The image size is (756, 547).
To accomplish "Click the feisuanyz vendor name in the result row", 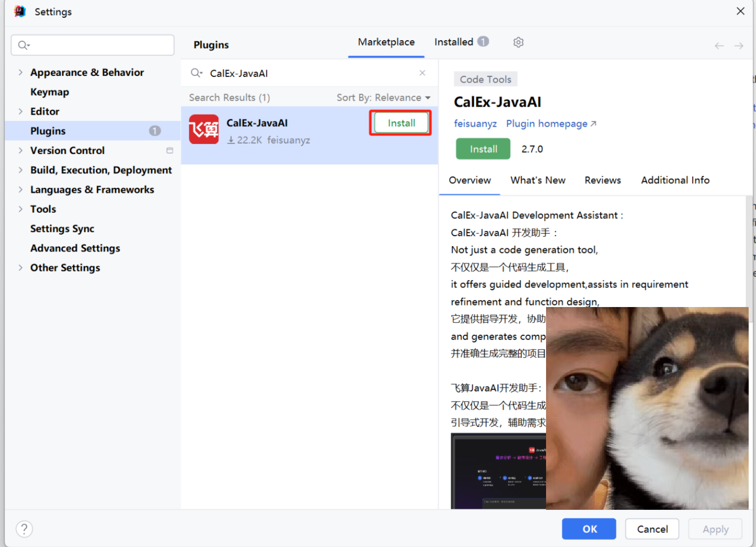I will point(288,140).
